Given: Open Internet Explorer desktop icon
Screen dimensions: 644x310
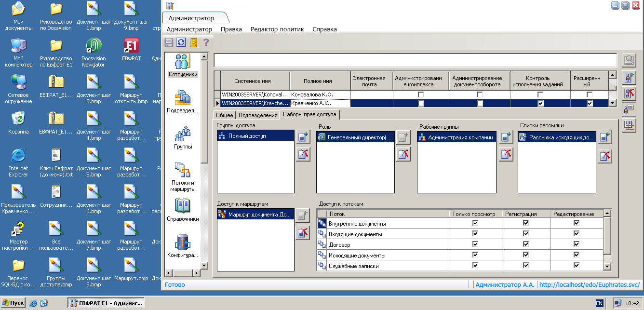Looking at the screenshot, I should 18,162.
